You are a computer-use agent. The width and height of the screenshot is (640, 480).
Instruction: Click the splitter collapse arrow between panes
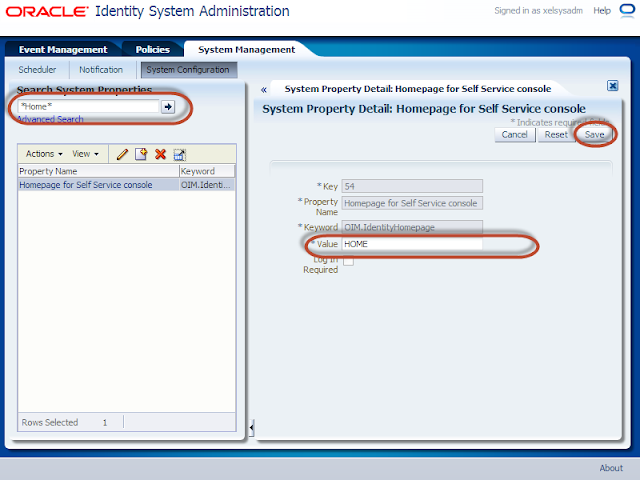pyautogui.click(x=251, y=427)
